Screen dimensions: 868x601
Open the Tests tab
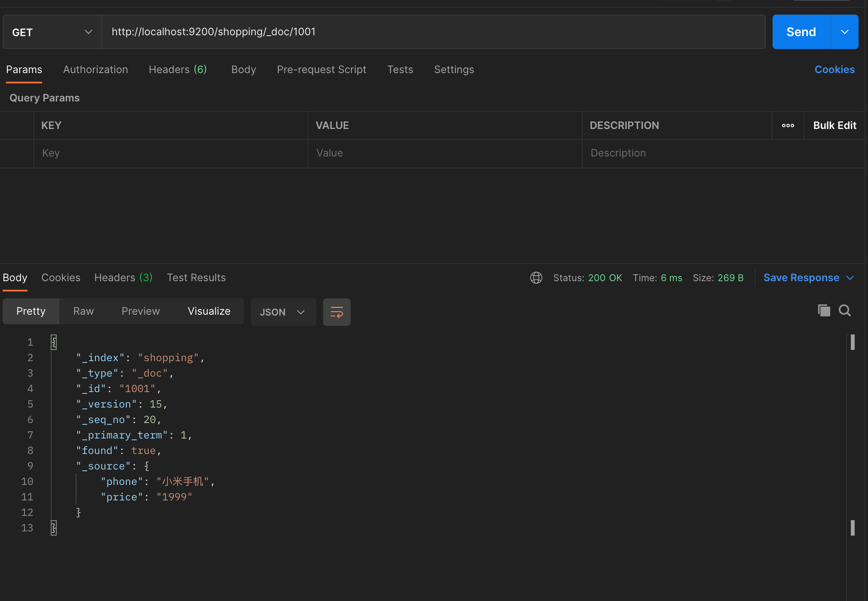pyautogui.click(x=400, y=70)
